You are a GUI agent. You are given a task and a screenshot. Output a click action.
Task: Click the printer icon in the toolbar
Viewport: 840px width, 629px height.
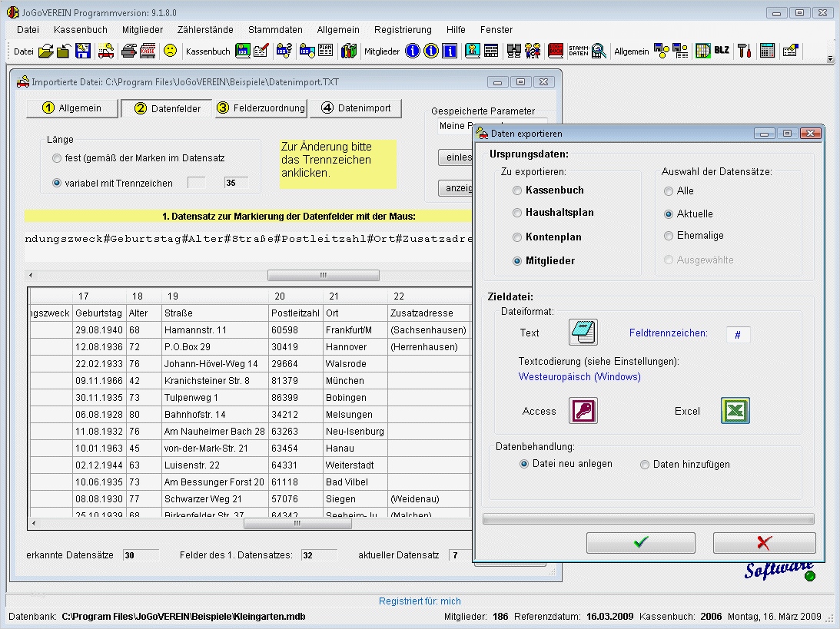pyautogui.click(x=129, y=51)
